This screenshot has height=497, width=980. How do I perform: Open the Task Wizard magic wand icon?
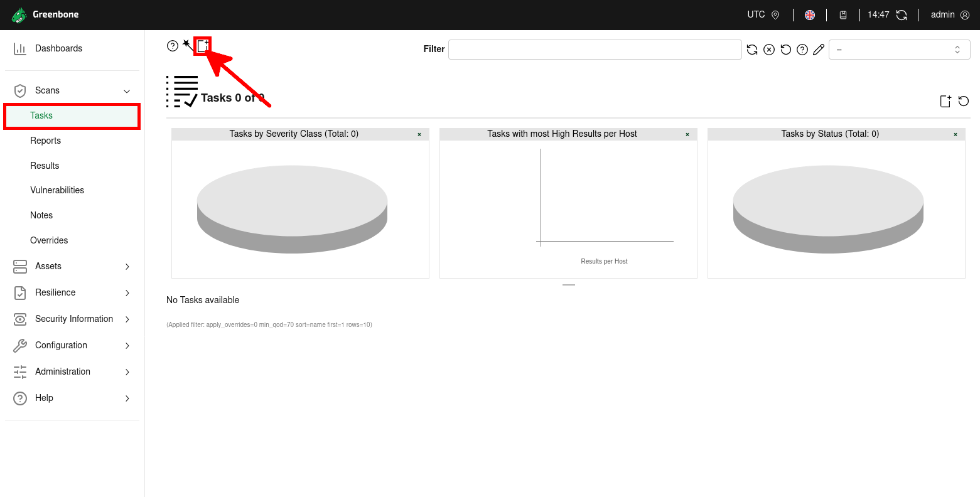(x=186, y=45)
